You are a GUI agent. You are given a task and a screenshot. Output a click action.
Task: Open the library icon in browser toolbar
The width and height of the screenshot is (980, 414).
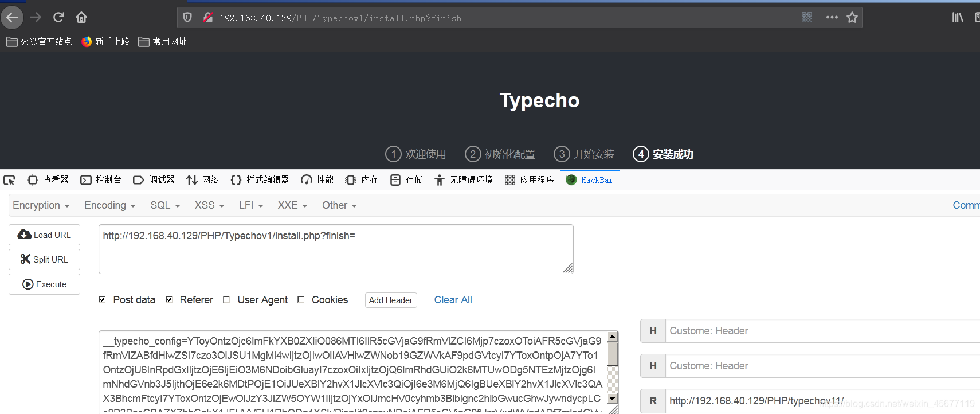[x=958, y=18]
